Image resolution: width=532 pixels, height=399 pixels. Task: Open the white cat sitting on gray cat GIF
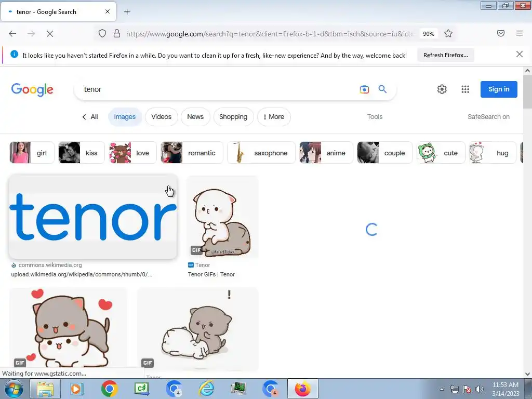tap(222, 217)
